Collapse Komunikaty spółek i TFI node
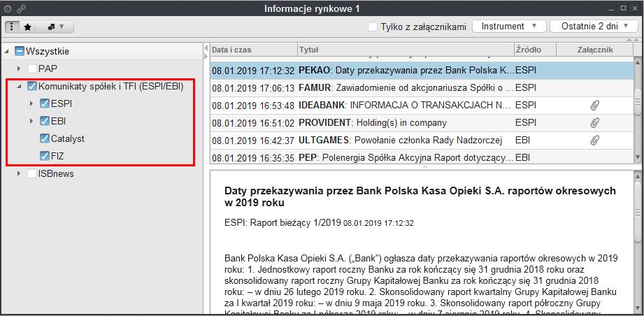This screenshot has width=644, height=316. (18, 87)
